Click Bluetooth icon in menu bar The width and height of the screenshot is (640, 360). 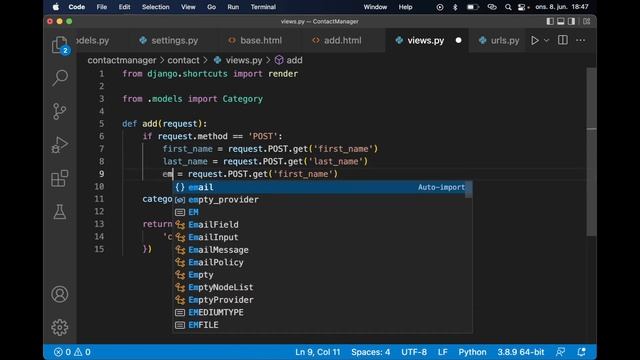click(455, 7)
